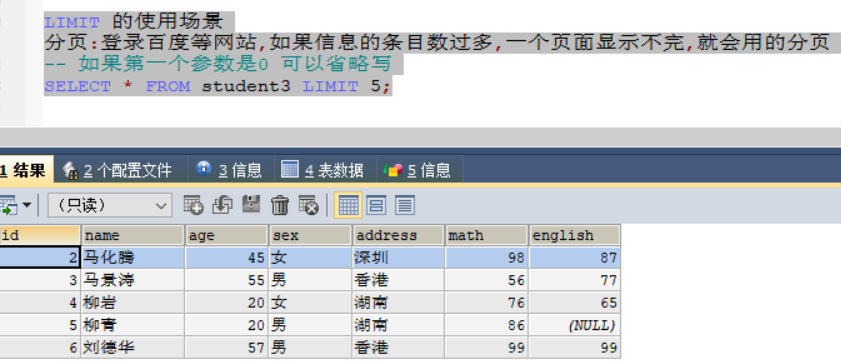The height and width of the screenshot is (362, 841).
Task: Sort by the id column header
Action: (x=40, y=235)
